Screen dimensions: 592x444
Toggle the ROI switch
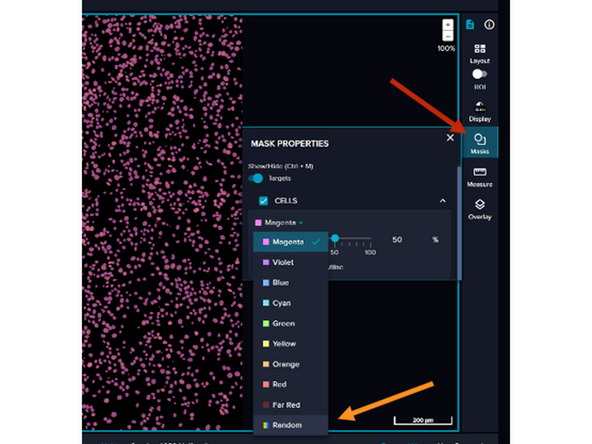(479, 74)
